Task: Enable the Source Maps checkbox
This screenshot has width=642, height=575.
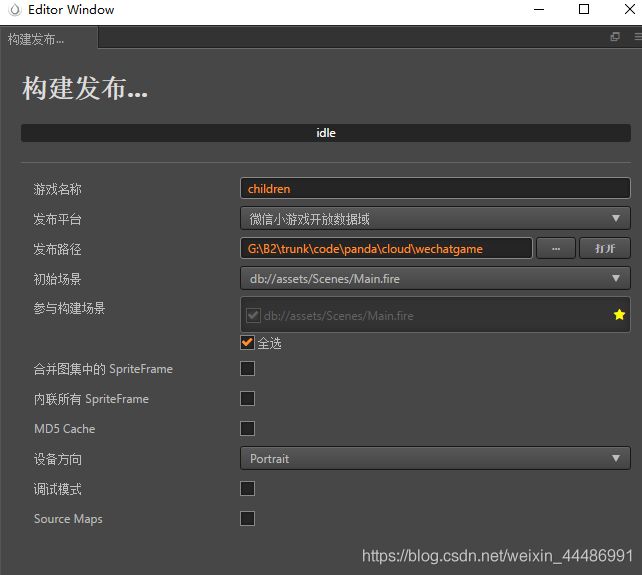Action: pos(247,518)
